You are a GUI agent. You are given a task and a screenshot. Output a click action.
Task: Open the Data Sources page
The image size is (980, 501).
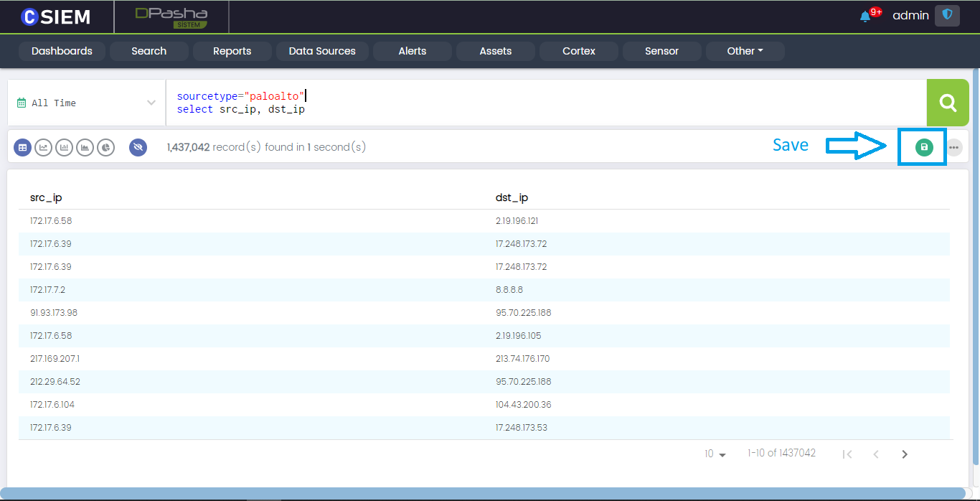coord(322,51)
